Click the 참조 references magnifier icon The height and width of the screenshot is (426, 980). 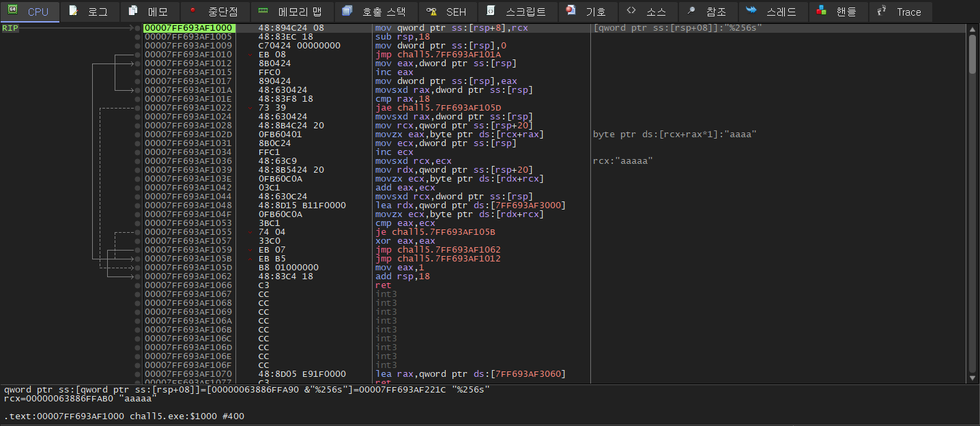tap(691, 12)
